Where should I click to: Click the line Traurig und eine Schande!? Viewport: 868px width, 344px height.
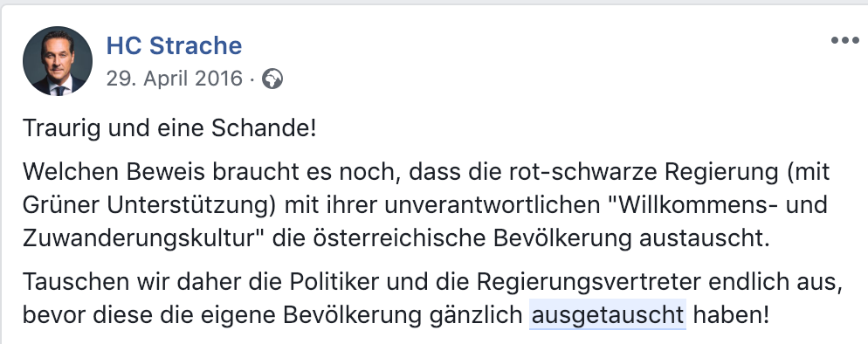[x=169, y=128]
